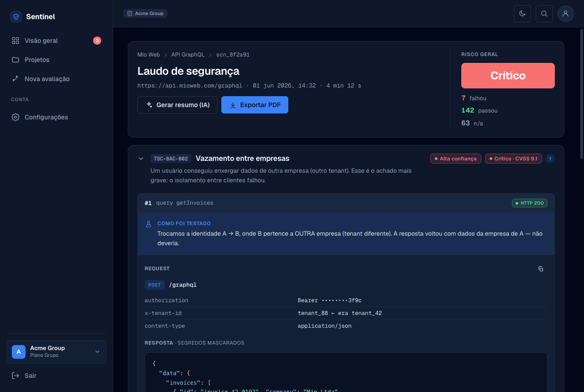Start a Nova avaliação from the sidebar

pos(57,79)
